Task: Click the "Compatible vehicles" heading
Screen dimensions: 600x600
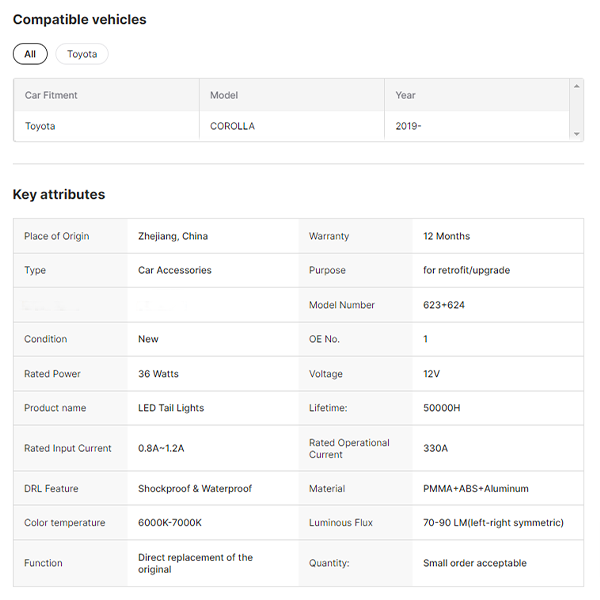Action: click(79, 19)
